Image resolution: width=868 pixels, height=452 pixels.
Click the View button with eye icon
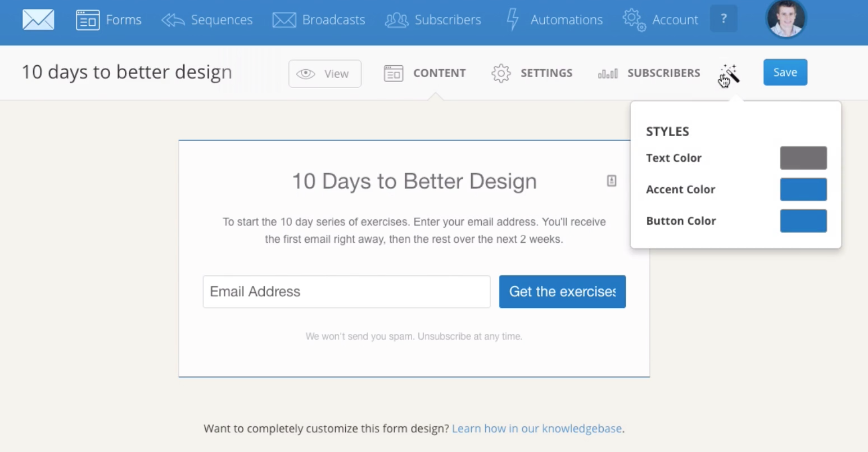coord(325,74)
